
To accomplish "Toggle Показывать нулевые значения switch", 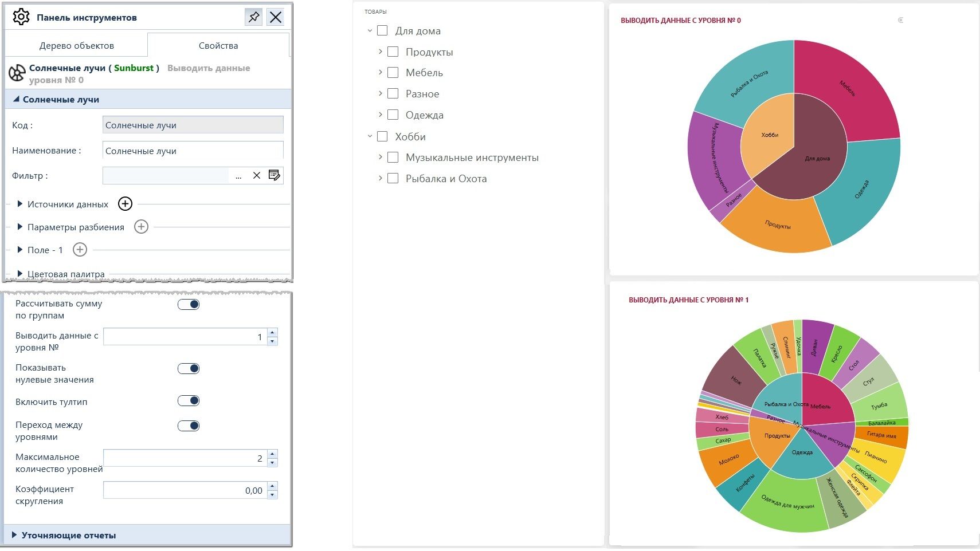I will [x=188, y=368].
